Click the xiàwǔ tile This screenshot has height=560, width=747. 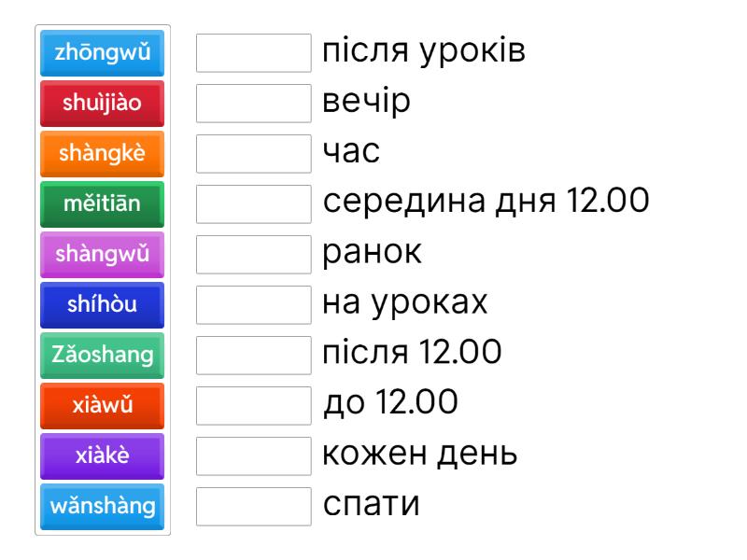[x=103, y=406]
